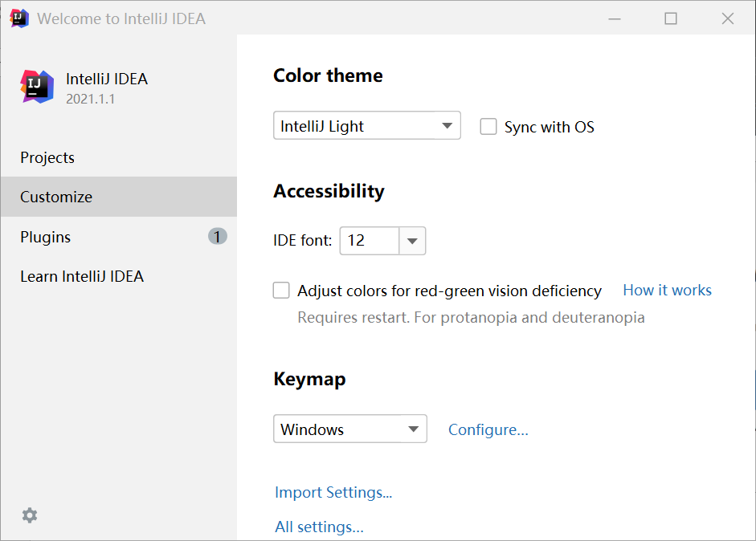Click the Accessibility section heading
Image resolution: width=756 pixels, height=541 pixels.
329,191
